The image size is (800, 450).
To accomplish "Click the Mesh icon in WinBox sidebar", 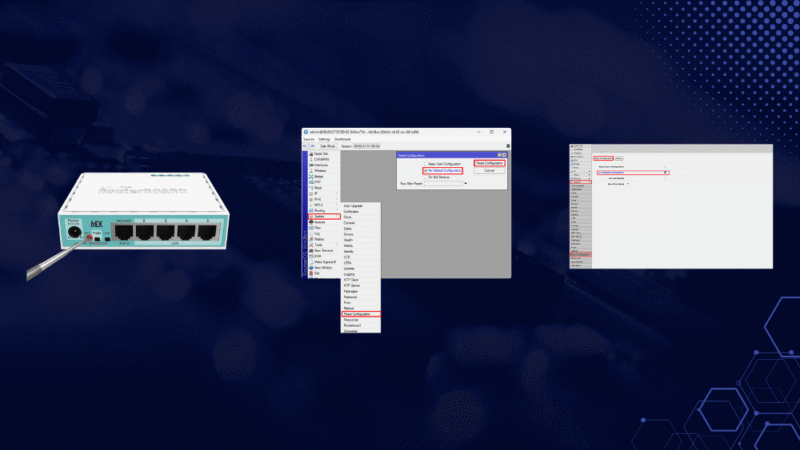I will (x=311, y=188).
